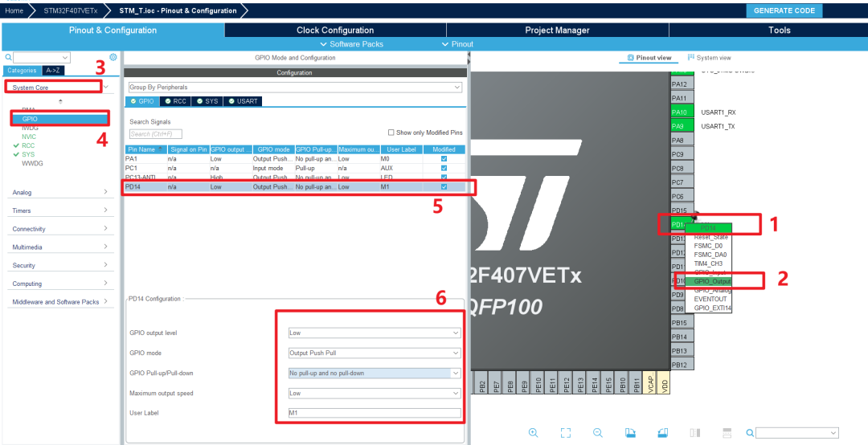The height and width of the screenshot is (445, 868).
Task: Click the STM32F407VETx breadcrumb
Action: tap(70, 10)
